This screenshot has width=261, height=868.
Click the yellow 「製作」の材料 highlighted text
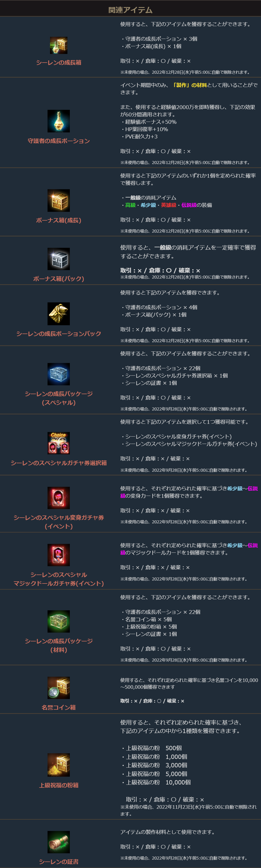(x=189, y=85)
